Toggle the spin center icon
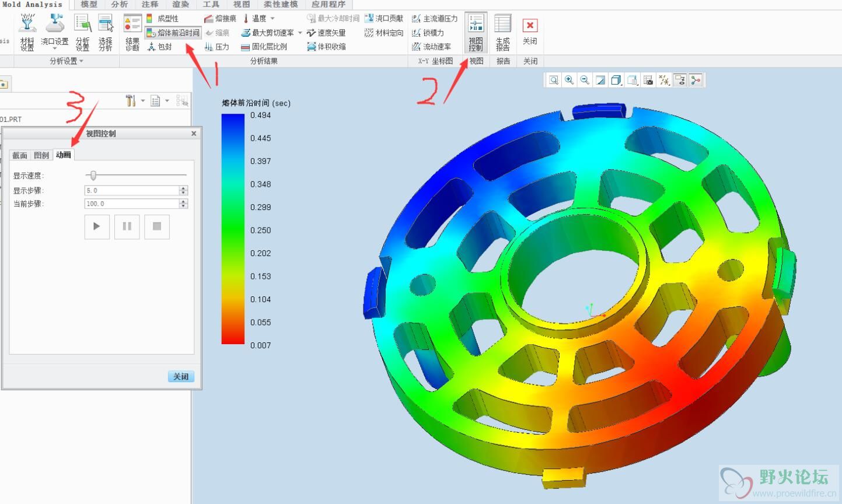 tap(695, 80)
